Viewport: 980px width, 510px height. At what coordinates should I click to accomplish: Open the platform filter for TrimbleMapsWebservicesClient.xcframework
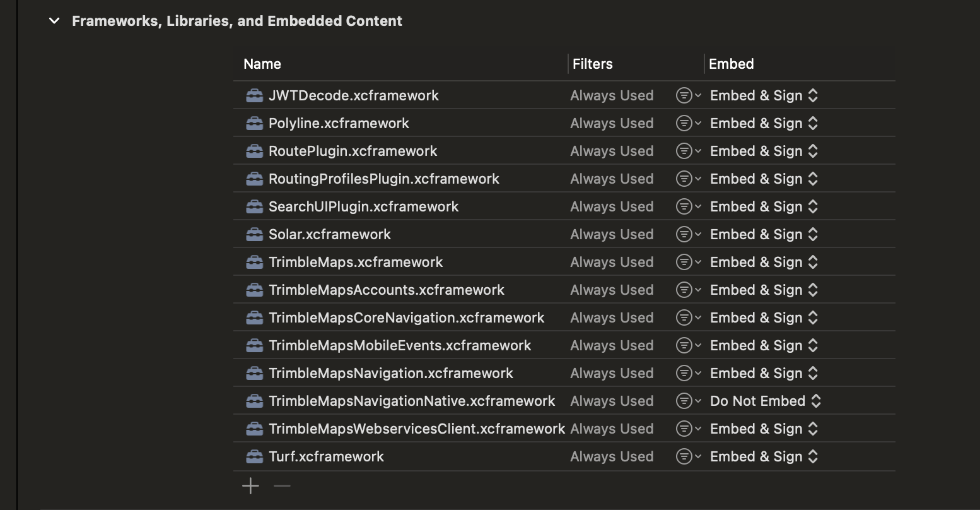688,429
